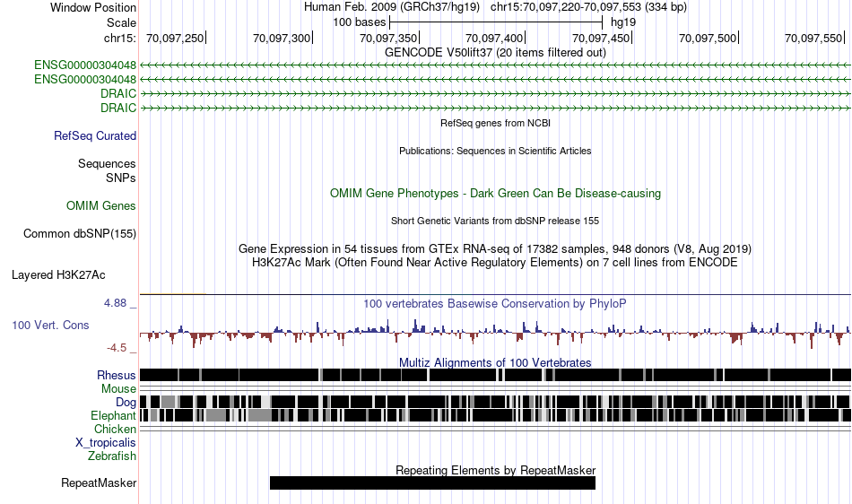Click the SNPs track label
852x504 pixels.
coord(121,178)
